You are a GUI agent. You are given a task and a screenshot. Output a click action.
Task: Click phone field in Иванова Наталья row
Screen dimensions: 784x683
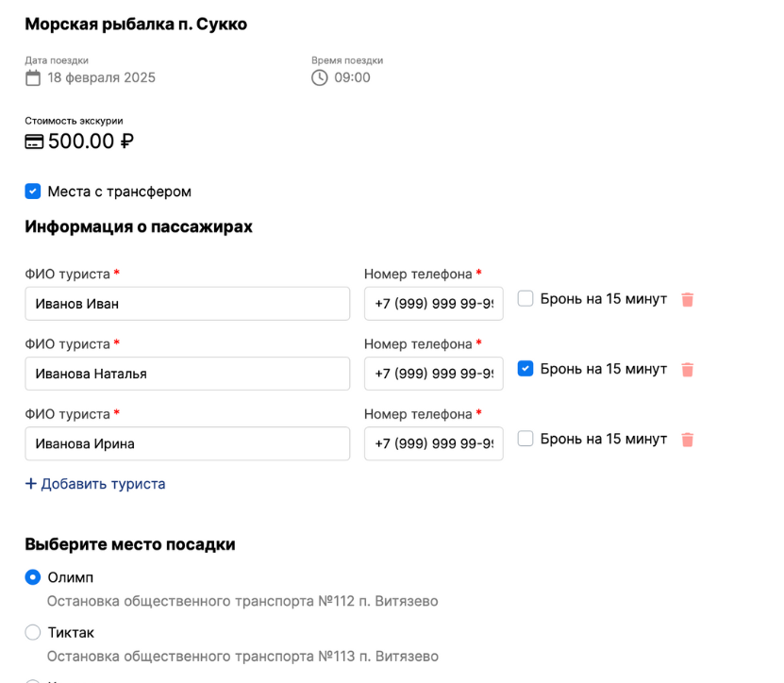[x=433, y=374]
